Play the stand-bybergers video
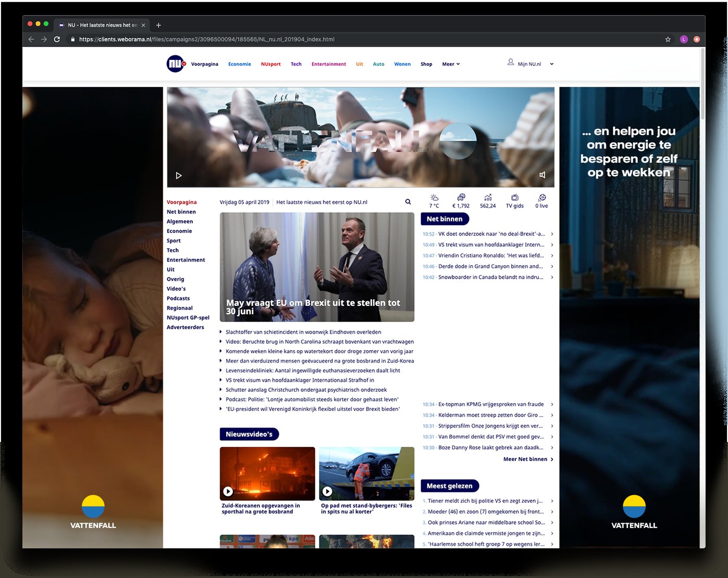Screen dimensions: 728x578 point(327,491)
